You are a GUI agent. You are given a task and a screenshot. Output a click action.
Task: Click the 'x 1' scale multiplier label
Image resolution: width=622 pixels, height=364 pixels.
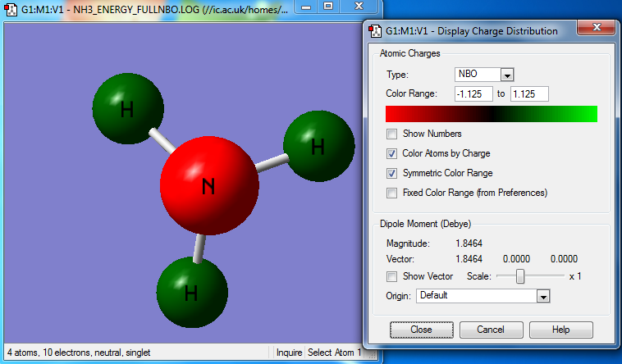tap(575, 276)
